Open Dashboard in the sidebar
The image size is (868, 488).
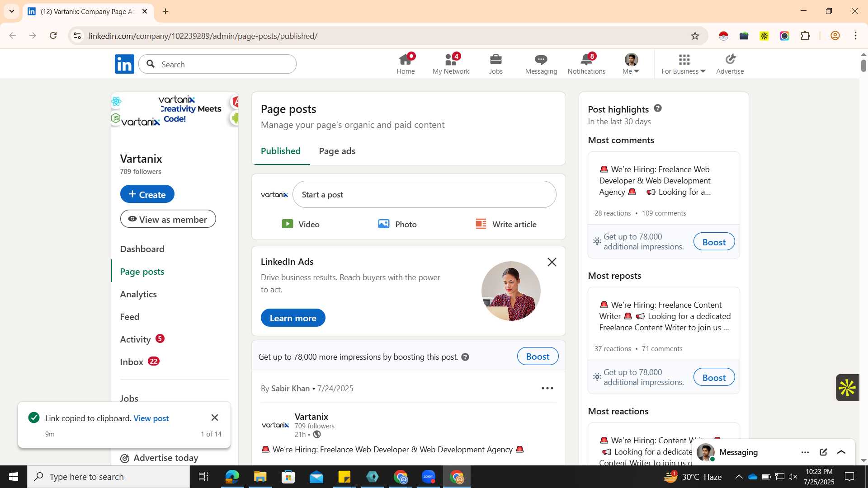pos(142,249)
